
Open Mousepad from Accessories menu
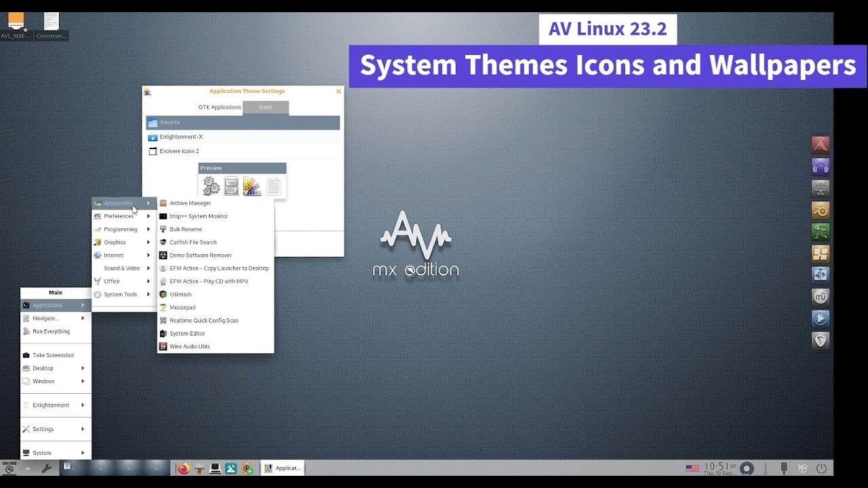(216, 308)
